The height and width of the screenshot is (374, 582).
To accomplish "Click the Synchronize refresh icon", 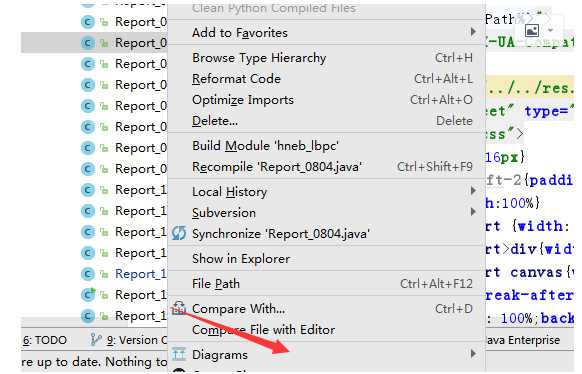I will (x=179, y=233).
